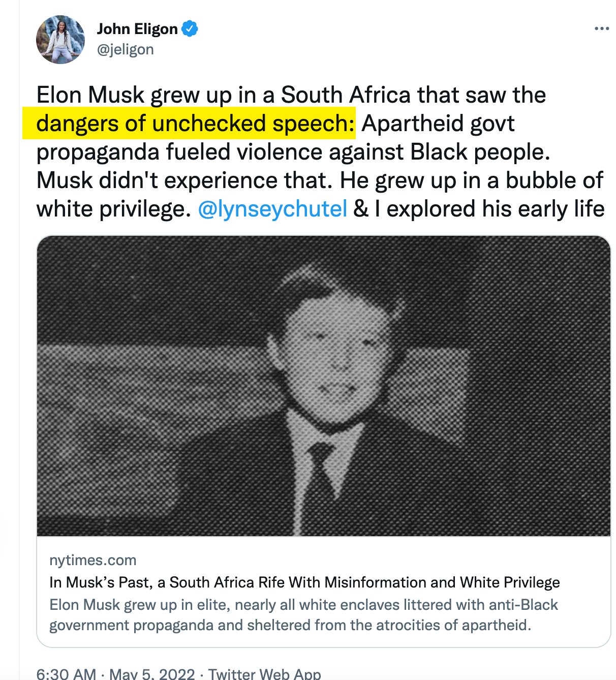The height and width of the screenshot is (680, 616).
Task: Click the card description starting 'Elon Musk grew up in elite'
Action: point(303,615)
